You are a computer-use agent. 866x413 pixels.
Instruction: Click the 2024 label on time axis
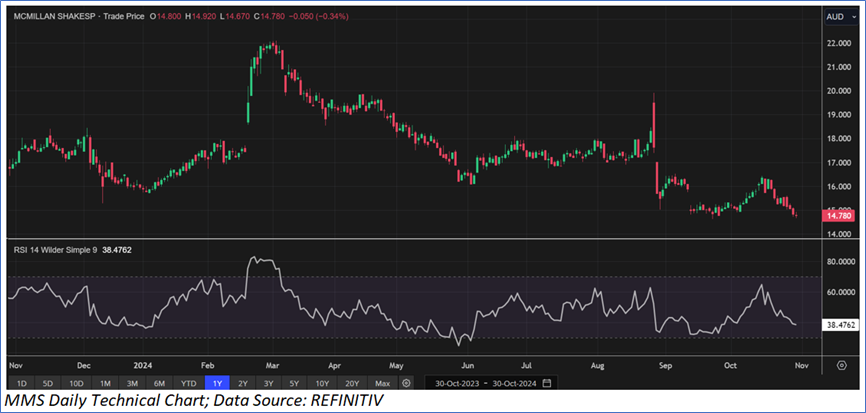pyautogui.click(x=143, y=366)
